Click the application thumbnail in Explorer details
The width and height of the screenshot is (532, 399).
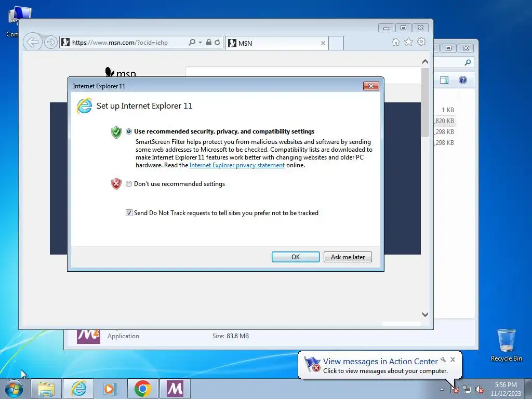point(88,337)
